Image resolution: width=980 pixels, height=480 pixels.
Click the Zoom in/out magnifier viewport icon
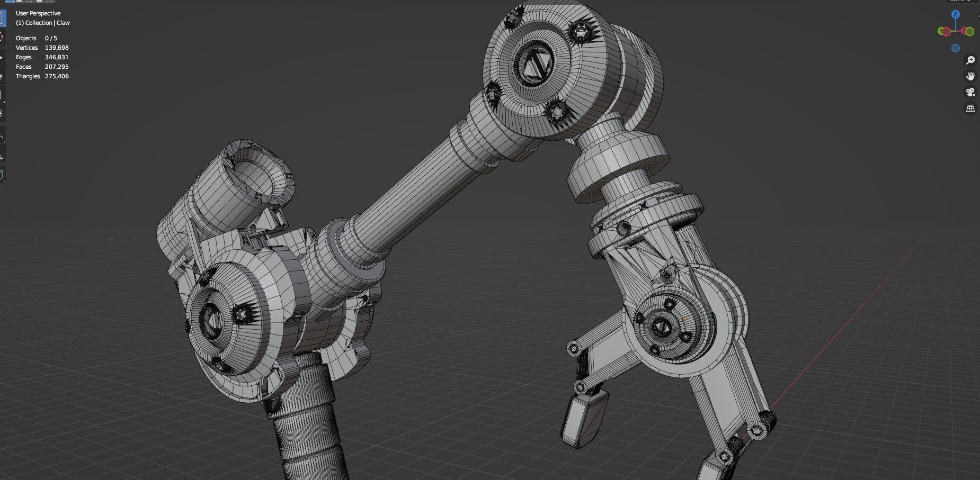[970, 60]
